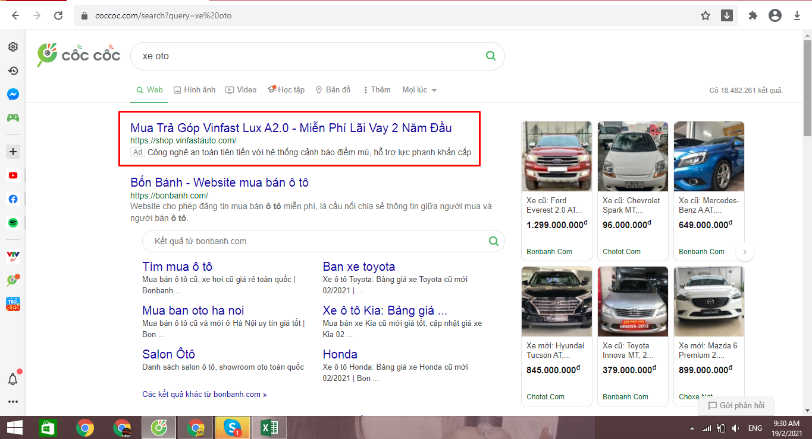812x439 pixels.
Task: Open Spotify from the sidebar
Action: click(x=13, y=223)
